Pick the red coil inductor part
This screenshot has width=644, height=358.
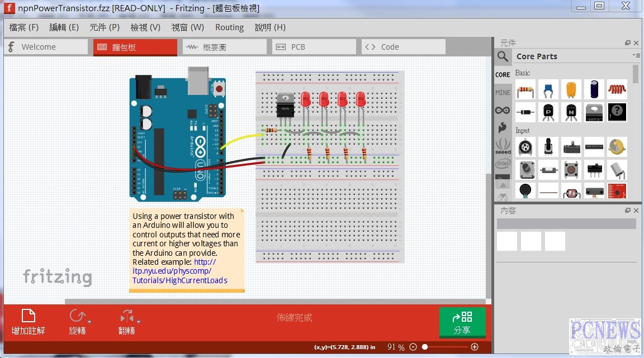click(x=617, y=90)
